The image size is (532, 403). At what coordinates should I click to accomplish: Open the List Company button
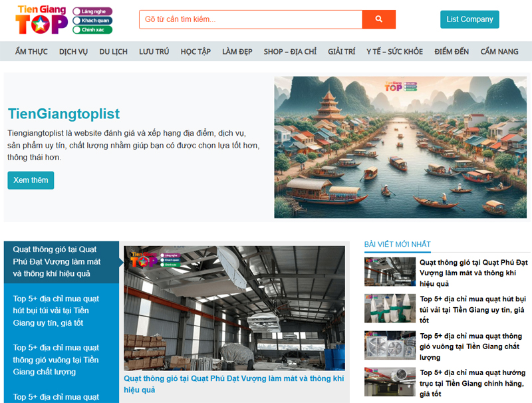pos(469,19)
